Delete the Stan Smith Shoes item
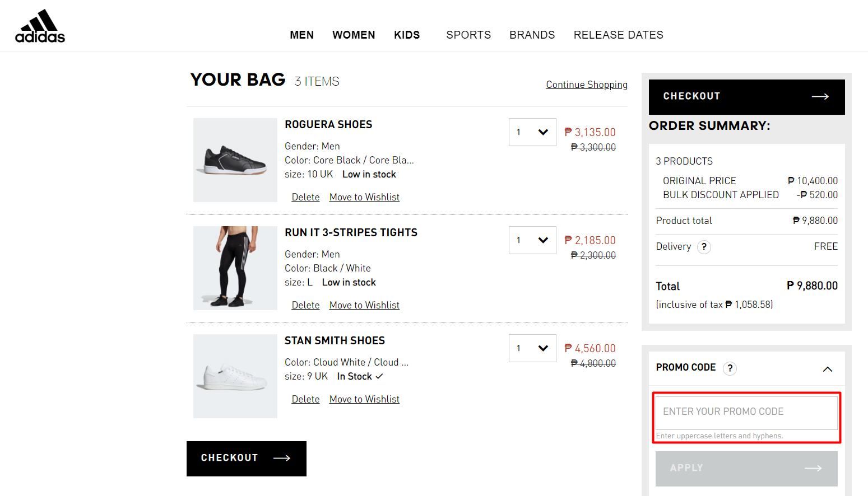868x496 pixels. pos(305,399)
